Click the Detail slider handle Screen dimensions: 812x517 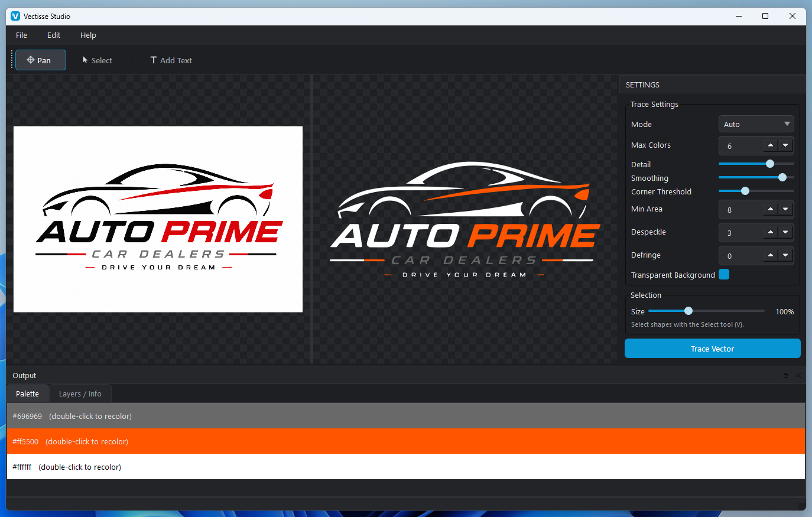[770, 164]
